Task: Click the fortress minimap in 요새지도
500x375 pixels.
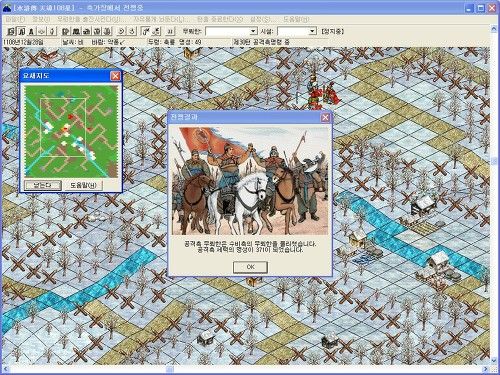Action: (71, 131)
